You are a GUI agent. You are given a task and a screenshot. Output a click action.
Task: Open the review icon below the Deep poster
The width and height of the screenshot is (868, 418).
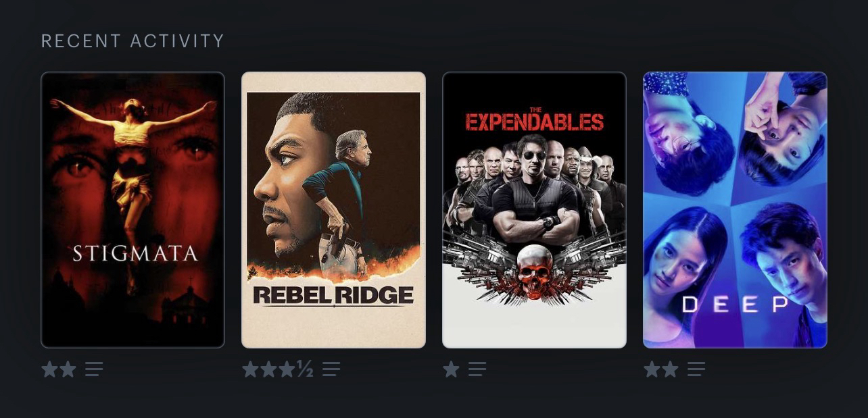pos(696,369)
